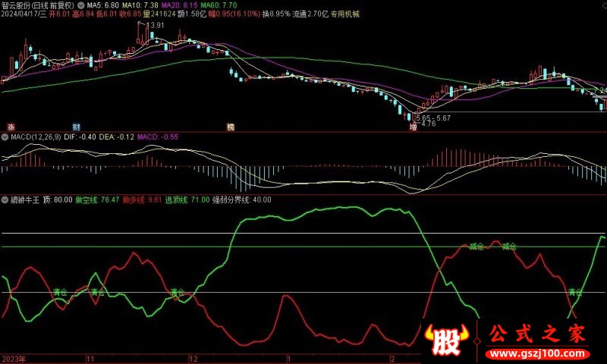Click the 做多线: 9.61 value
Screen dimensions: 607x364
tap(142, 200)
